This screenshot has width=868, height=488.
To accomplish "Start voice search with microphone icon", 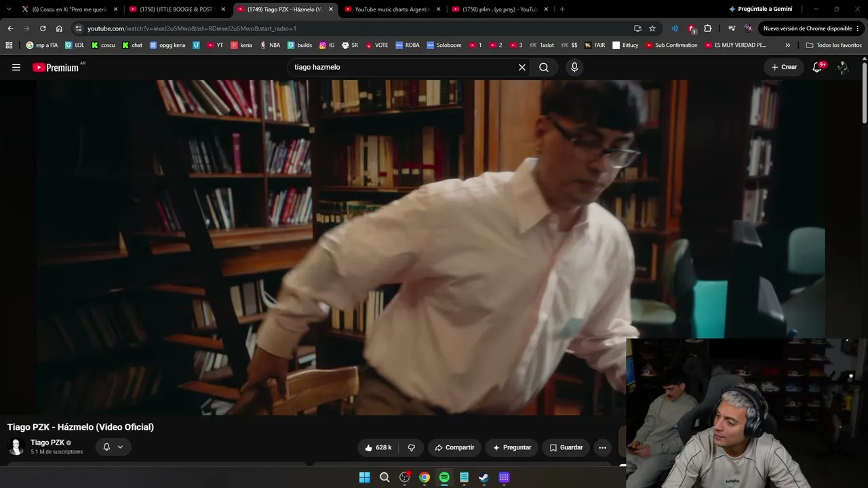I will tap(574, 67).
